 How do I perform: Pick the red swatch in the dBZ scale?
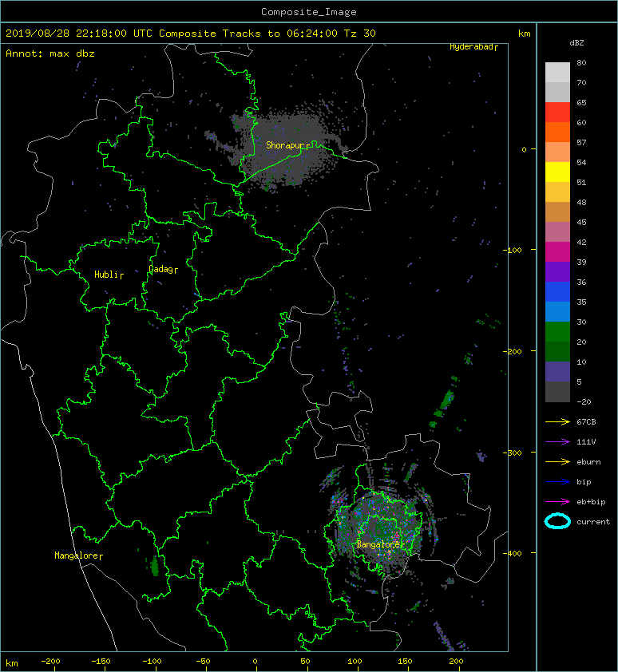pos(557,113)
